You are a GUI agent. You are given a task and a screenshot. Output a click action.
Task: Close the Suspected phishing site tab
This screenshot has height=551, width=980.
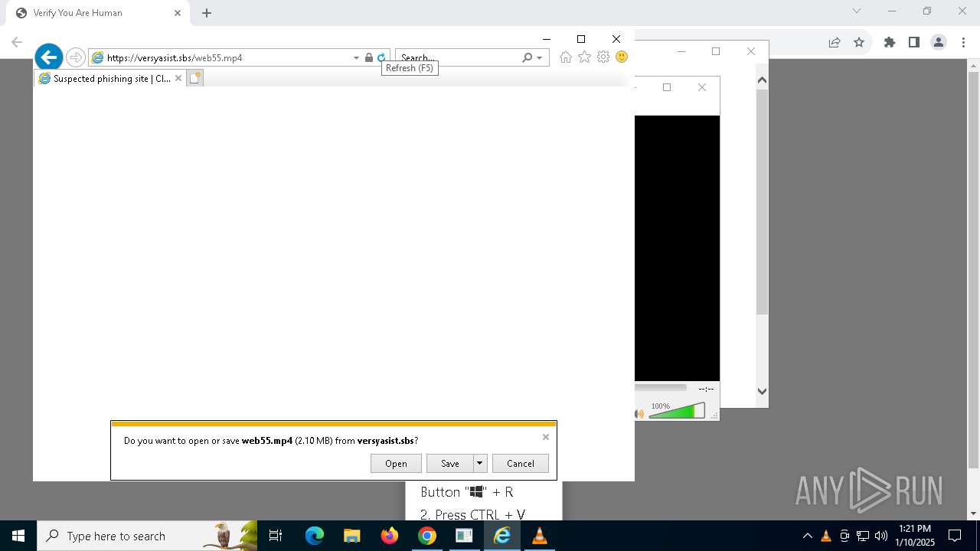(x=178, y=78)
